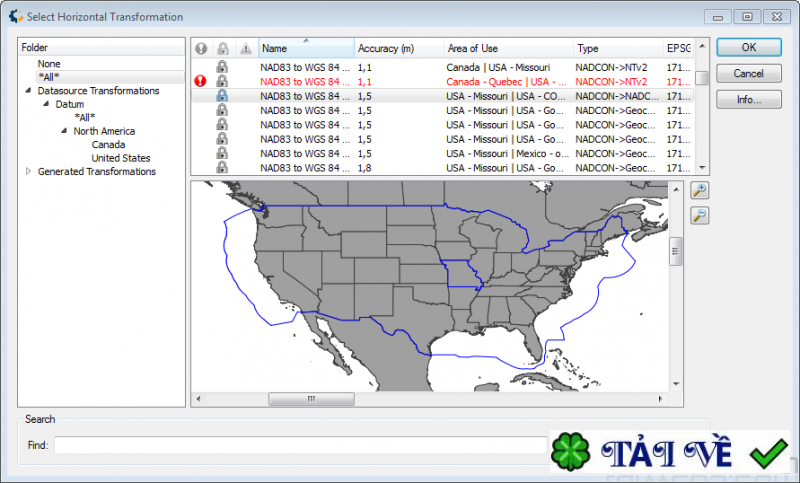
Task: Click the zoom in magnifier icon
Action: coord(699,191)
